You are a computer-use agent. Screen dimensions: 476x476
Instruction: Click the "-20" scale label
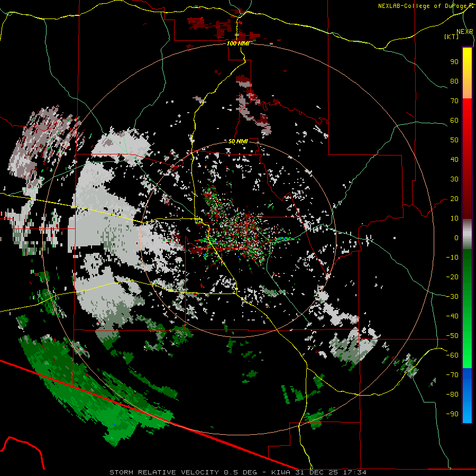point(452,277)
